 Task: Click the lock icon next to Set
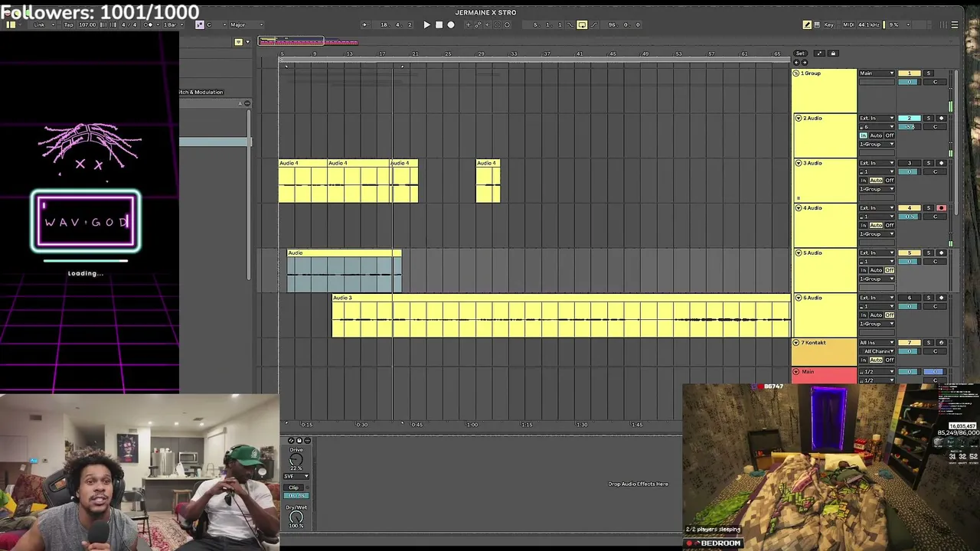coord(833,54)
